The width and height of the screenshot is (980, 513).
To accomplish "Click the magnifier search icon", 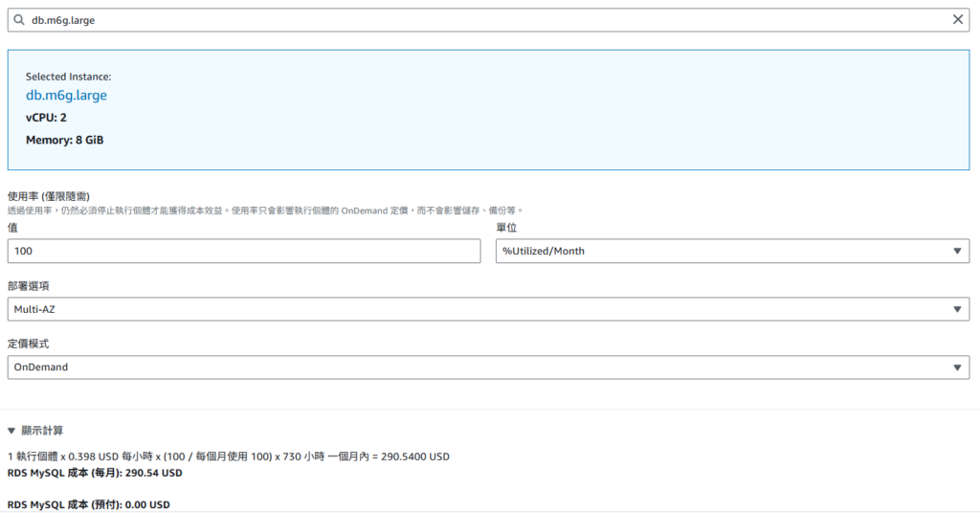I will click(x=19, y=19).
